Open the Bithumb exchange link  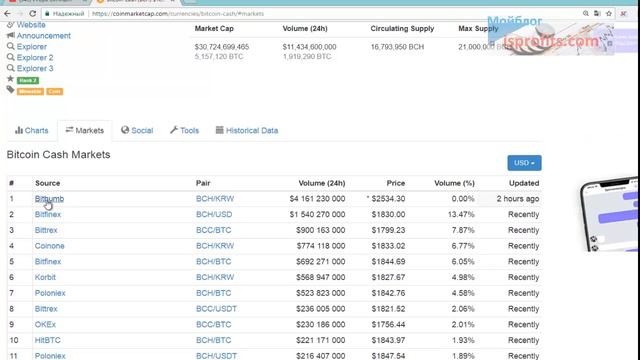pyautogui.click(x=49, y=199)
